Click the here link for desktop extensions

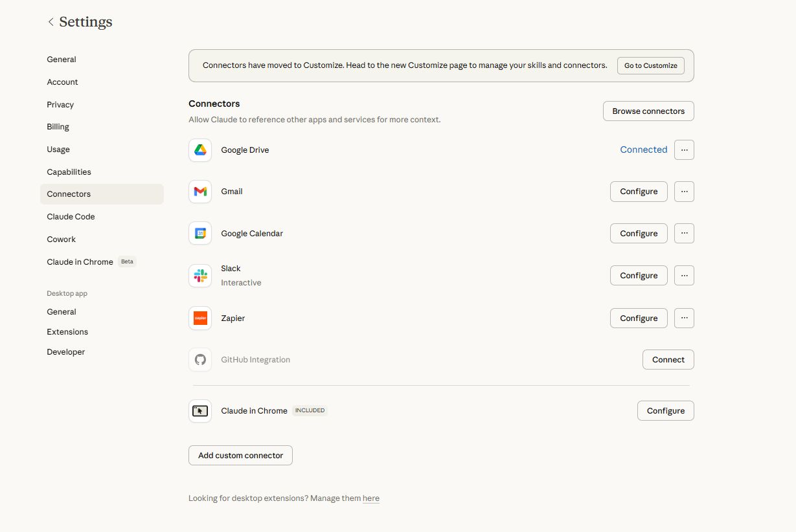coord(371,498)
